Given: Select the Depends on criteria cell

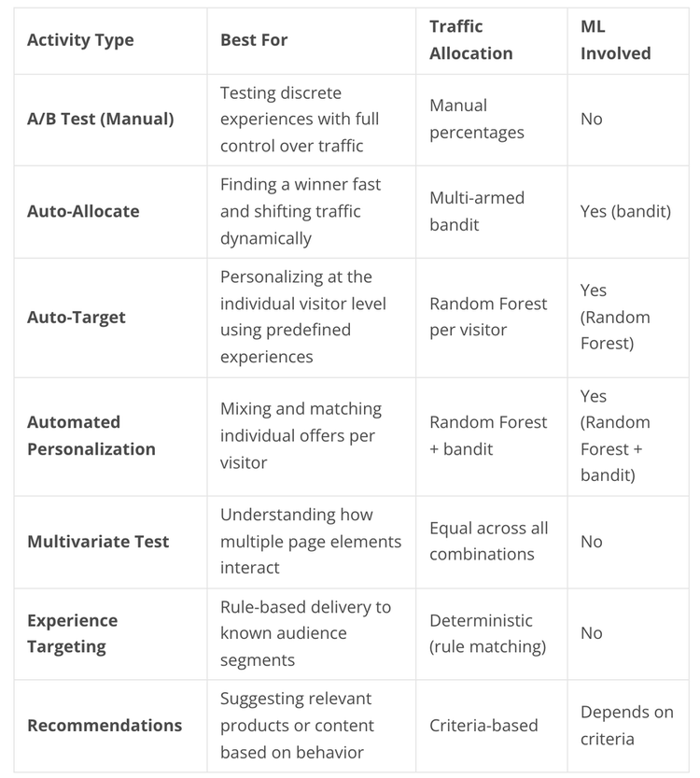Looking at the screenshot, I should (626, 725).
